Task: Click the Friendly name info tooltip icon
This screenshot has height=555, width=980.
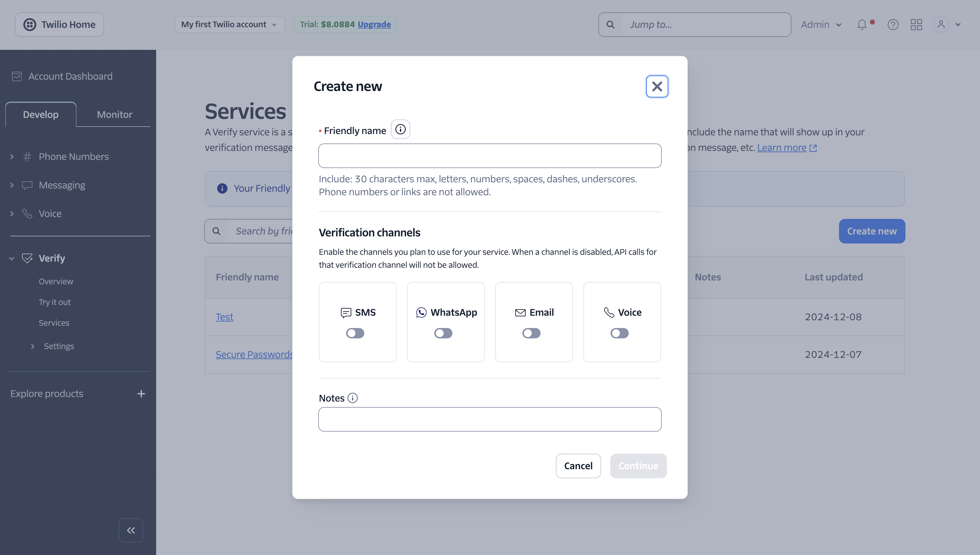Action: (400, 129)
